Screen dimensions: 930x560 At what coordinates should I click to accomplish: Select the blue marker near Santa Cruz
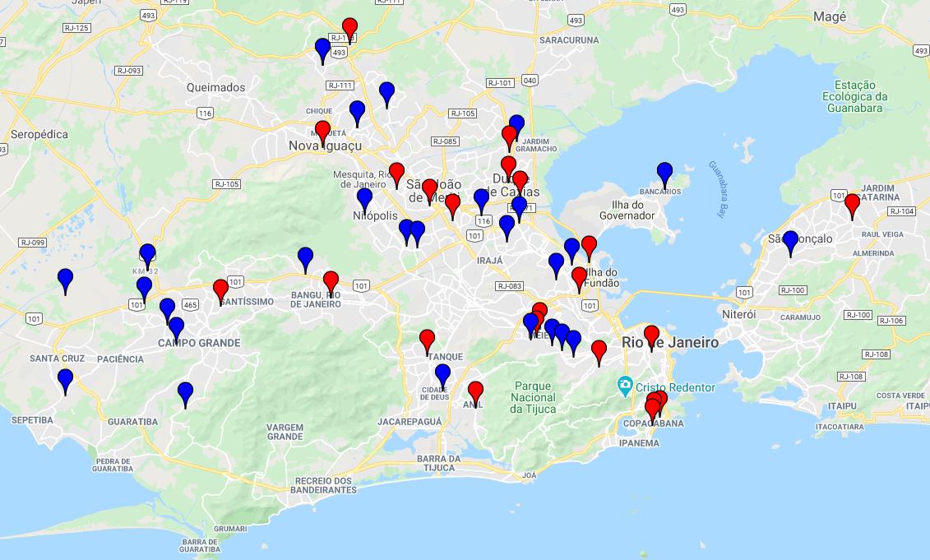[65, 380]
